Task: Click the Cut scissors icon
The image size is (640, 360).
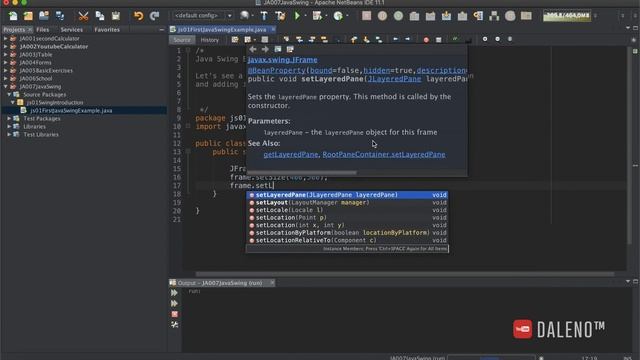Action: click(x=83, y=16)
